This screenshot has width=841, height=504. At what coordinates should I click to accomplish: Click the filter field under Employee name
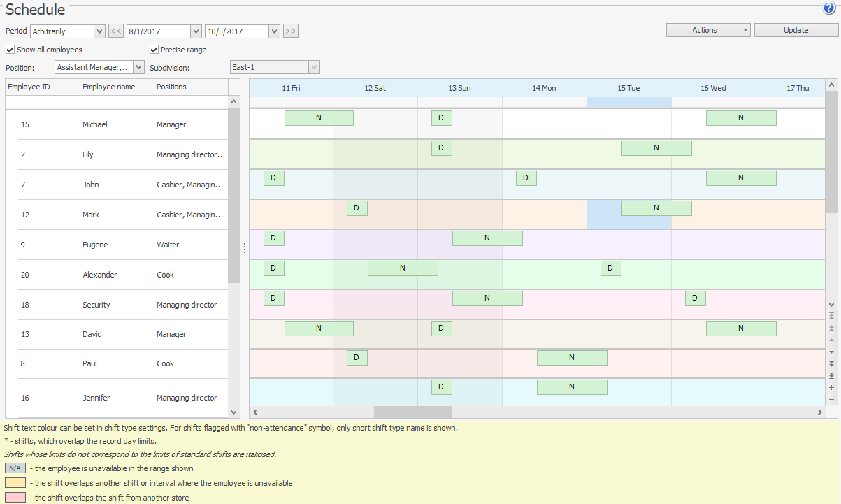point(117,102)
